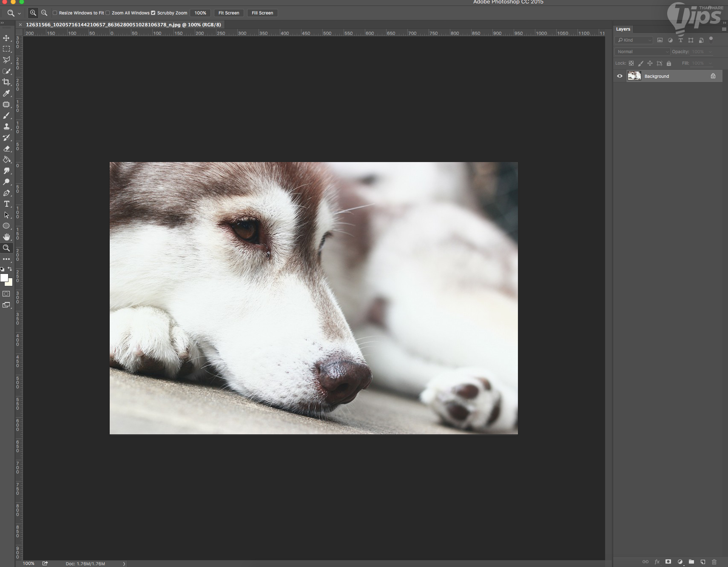Select the Move tool

[x=6, y=38]
